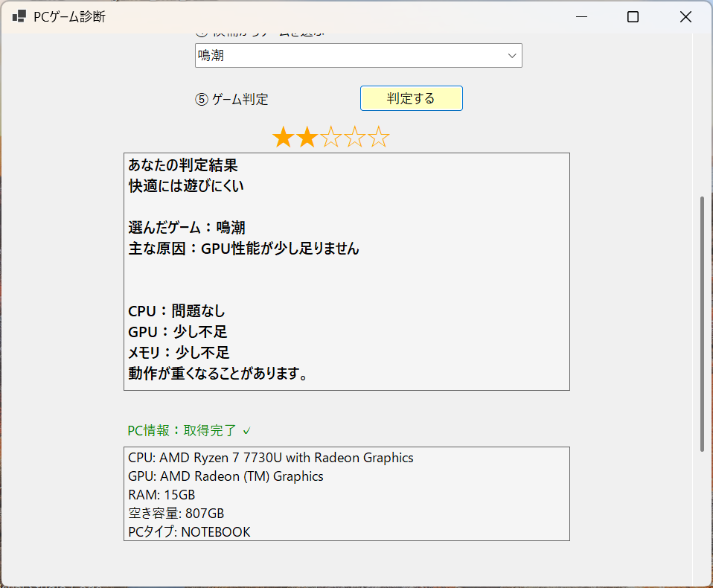Viewport: 713px width, 588px height.
Task: Maximize the PCゲーム診断 window
Action: [x=633, y=17]
